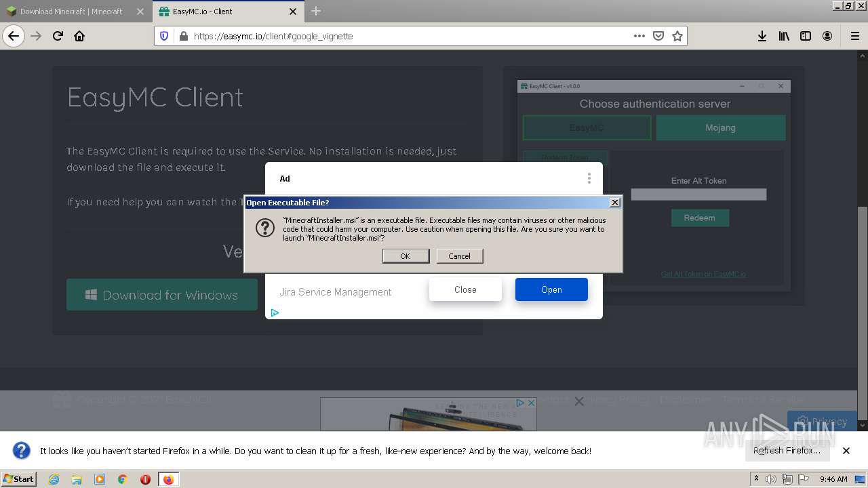
Task: Bookmark this page with star
Action: [677, 36]
